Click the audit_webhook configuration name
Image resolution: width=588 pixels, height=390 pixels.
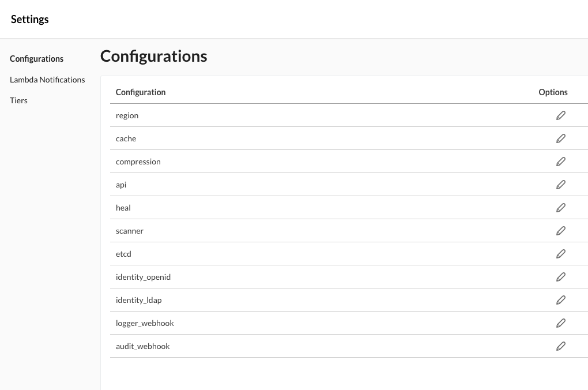[x=142, y=346]
